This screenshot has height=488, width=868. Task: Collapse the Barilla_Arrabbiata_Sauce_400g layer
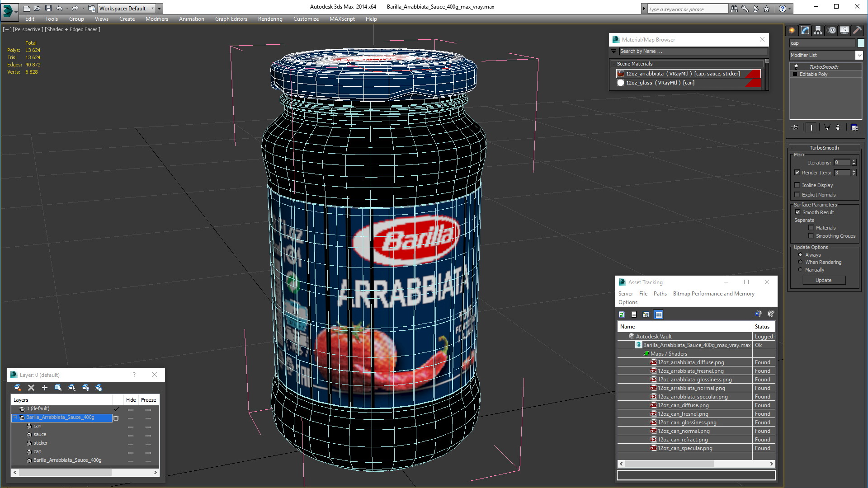[14, 418]
